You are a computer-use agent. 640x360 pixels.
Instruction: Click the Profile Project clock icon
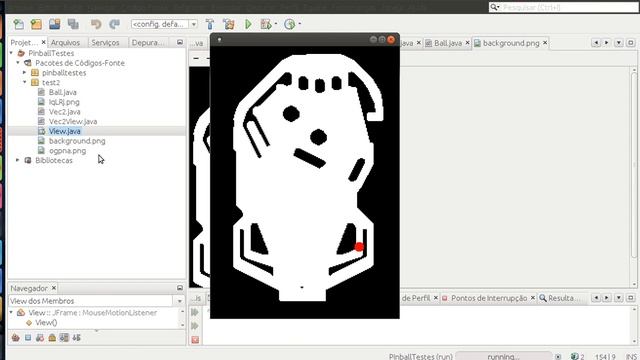pyautogui.click(x=289, y=24)
